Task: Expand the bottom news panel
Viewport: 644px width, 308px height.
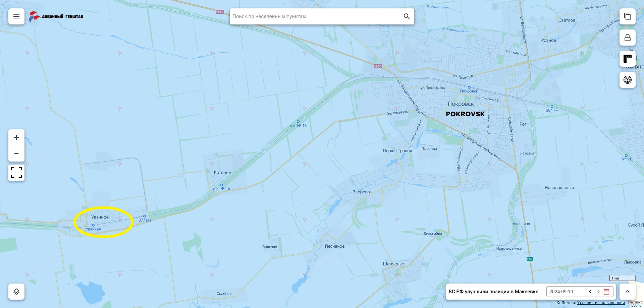Action: 628,292
